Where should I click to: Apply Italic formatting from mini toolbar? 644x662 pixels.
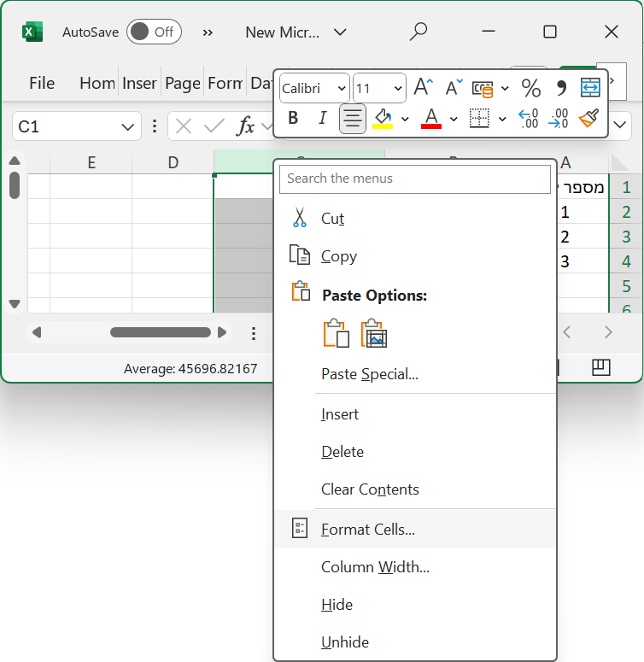322,118
